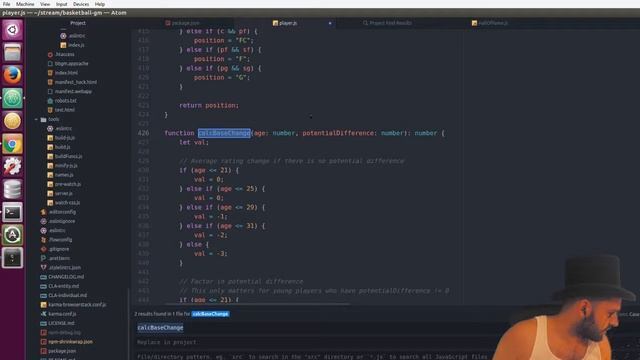The image size is (640, 360).
Task: Click the 'return position;' code line
Action: point(209,105)
